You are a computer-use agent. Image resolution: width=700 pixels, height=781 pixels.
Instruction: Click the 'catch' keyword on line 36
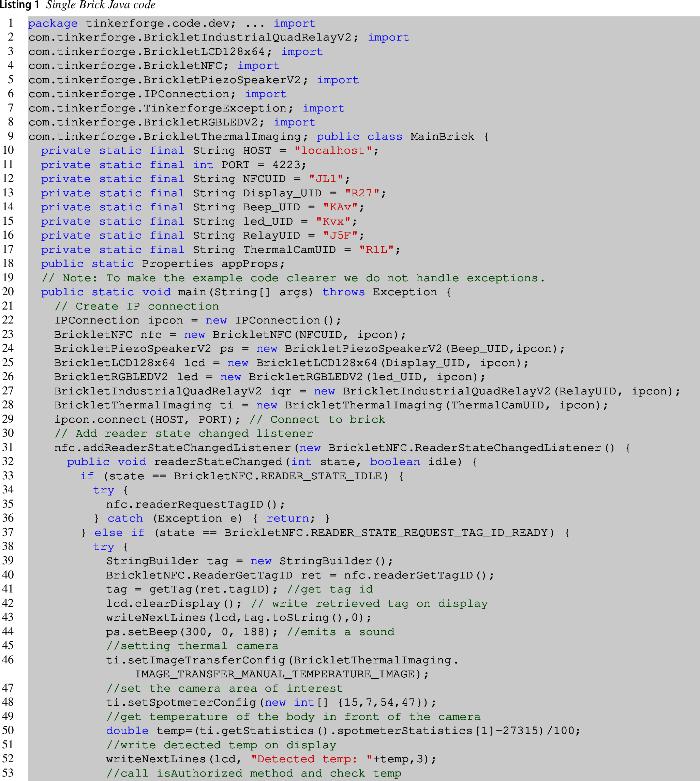tap(125, 519)
